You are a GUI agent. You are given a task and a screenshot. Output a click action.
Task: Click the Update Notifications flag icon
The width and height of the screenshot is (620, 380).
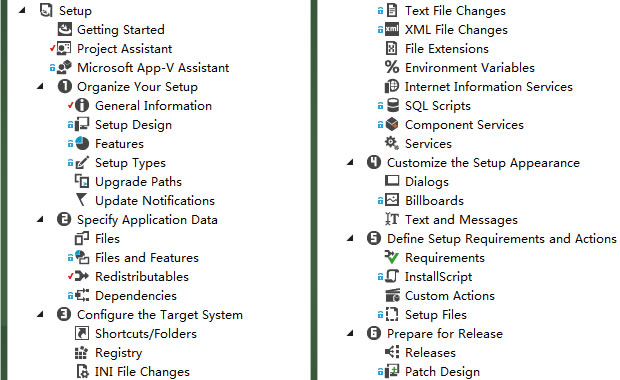81,200
